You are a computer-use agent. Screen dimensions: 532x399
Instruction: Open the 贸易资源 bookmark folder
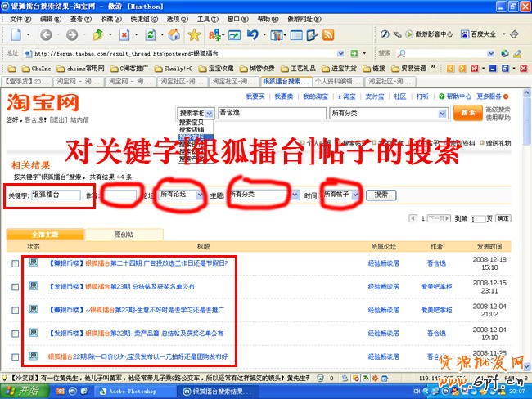[409, 69]
